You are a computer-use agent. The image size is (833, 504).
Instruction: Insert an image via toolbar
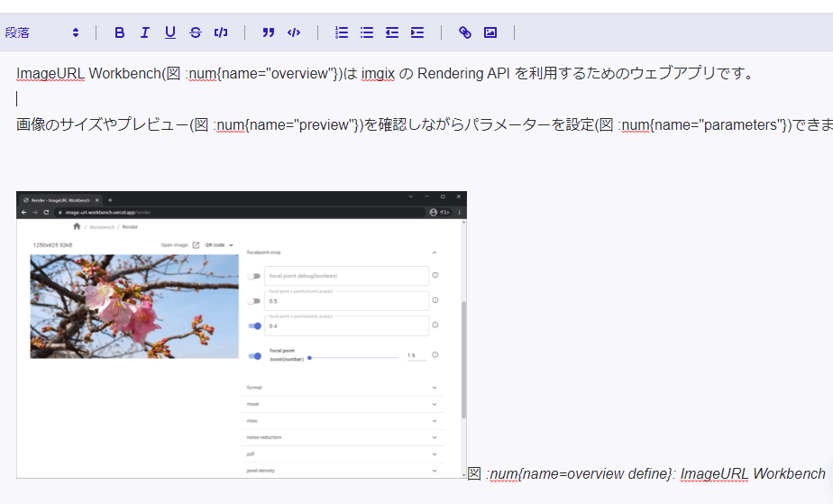click(x=490, y=33)
